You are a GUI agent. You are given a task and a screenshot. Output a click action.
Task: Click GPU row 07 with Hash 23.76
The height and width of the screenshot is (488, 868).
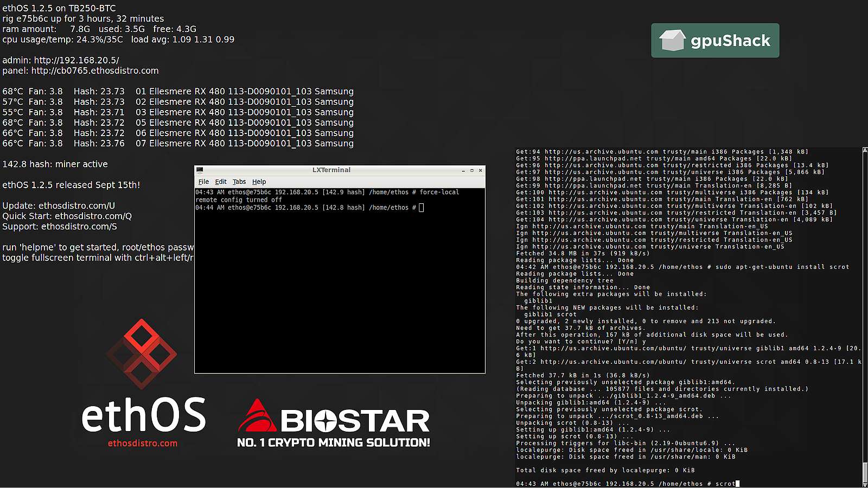(178, 143)
